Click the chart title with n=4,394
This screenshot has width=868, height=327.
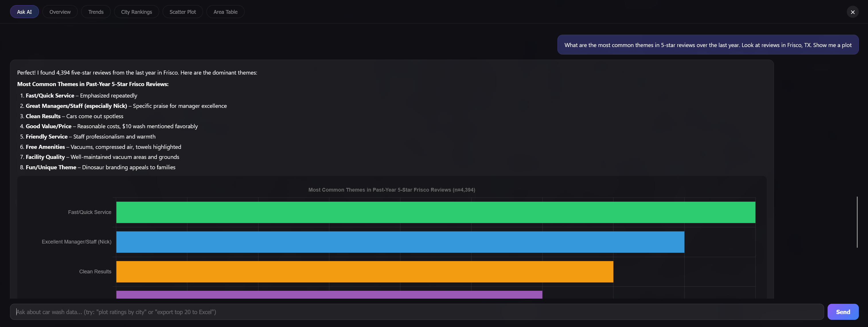[391, 190]
